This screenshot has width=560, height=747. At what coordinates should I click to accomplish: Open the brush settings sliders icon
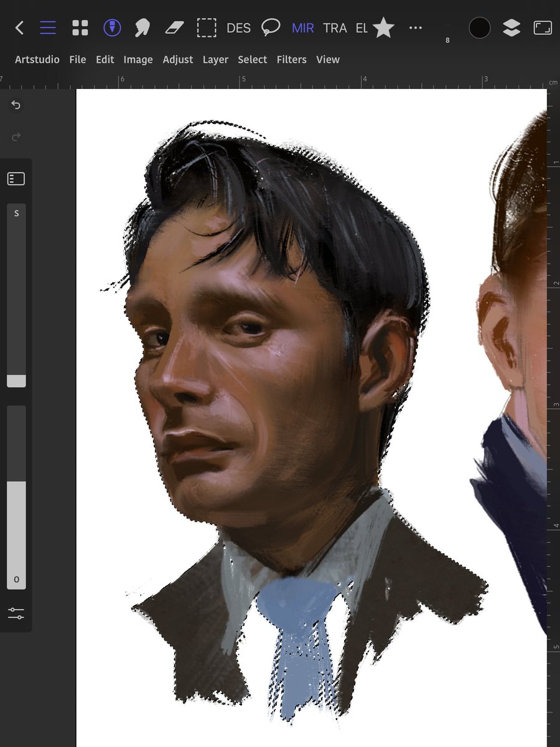pos(16,613)
